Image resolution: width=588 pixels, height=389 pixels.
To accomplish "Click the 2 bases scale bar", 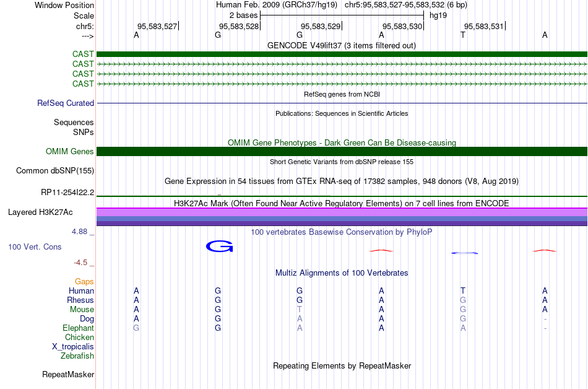I will [342, 15].
